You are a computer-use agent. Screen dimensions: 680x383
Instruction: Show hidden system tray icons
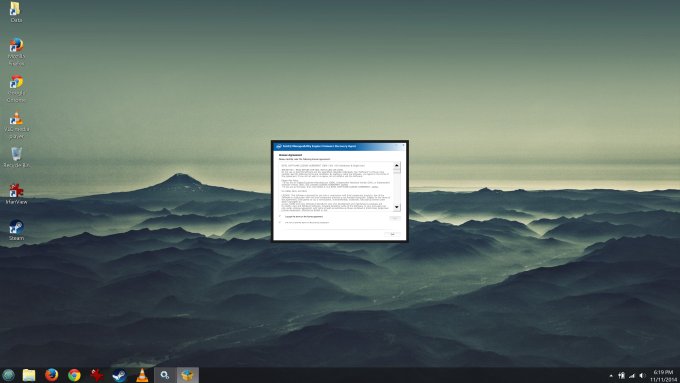click(611, 376)
